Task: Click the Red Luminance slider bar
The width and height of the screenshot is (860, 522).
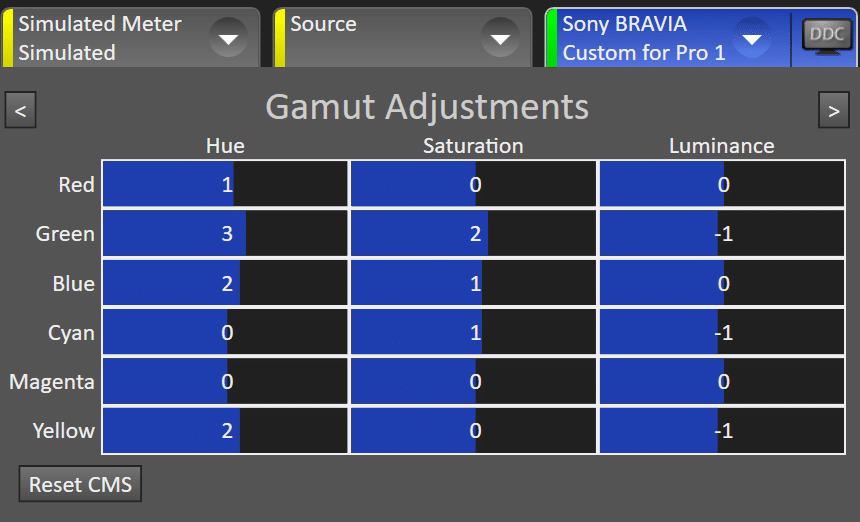Action: [x=722, y=184]
